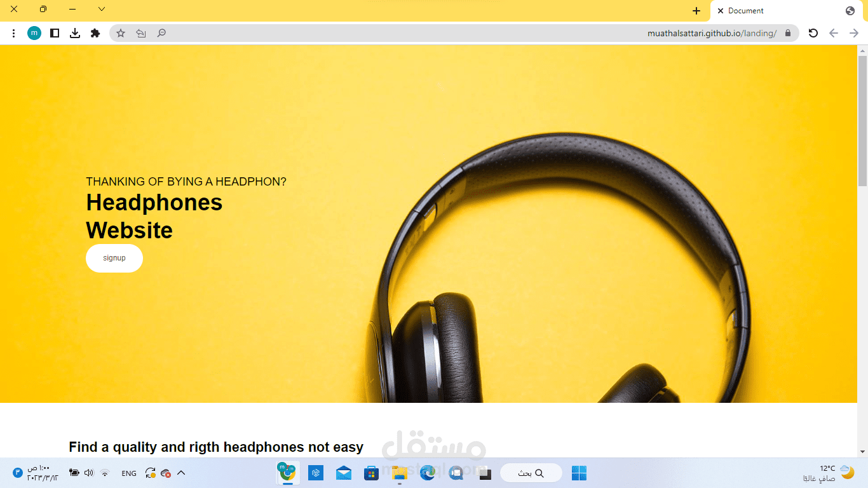Click the right-pointing navigation arrow

(854, 33)
